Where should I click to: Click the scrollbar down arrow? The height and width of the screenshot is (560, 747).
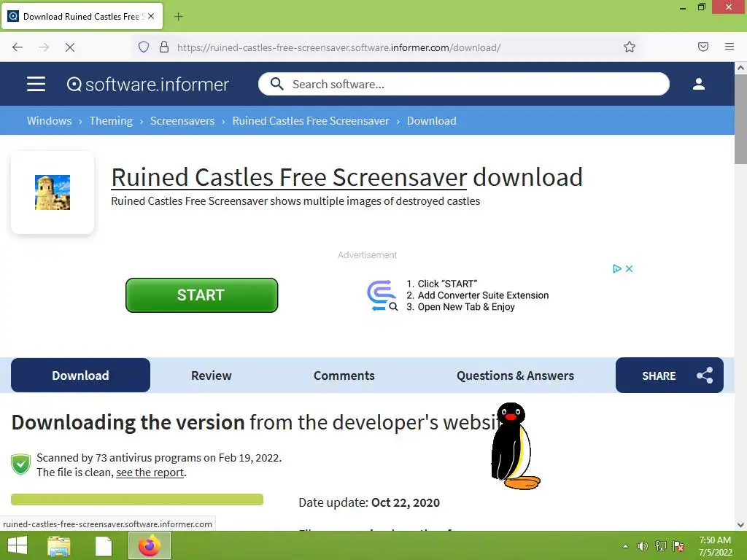pyautogui.click(x=740, y=525)
